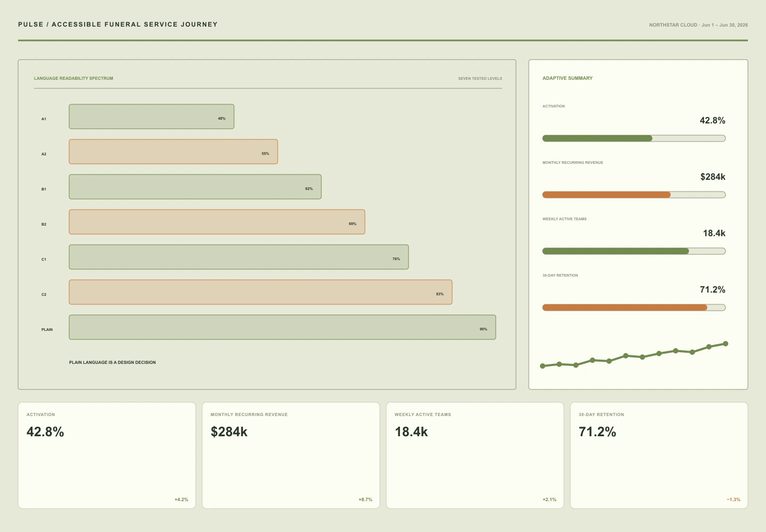Image resolution: width=766 pixels, height=532 pixels.
Task: Click the Plain Language Is A Design Decision note
Action: pos(112,362)
